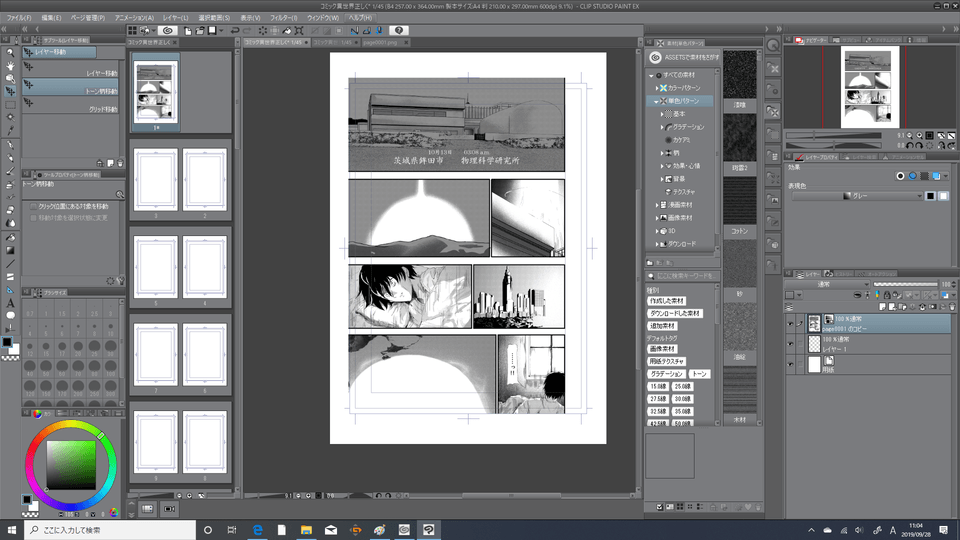
Task: Click 作成した素材 tag button
Action: tap(667, 301)
